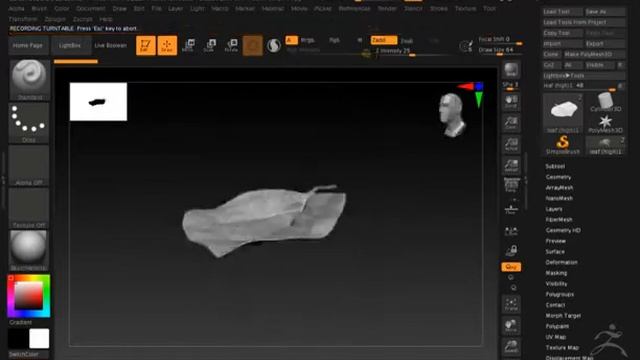This screenshot has height=360, width=640.
Task: Expand the Masking subpalette
Action: click(x=556, y=273)
